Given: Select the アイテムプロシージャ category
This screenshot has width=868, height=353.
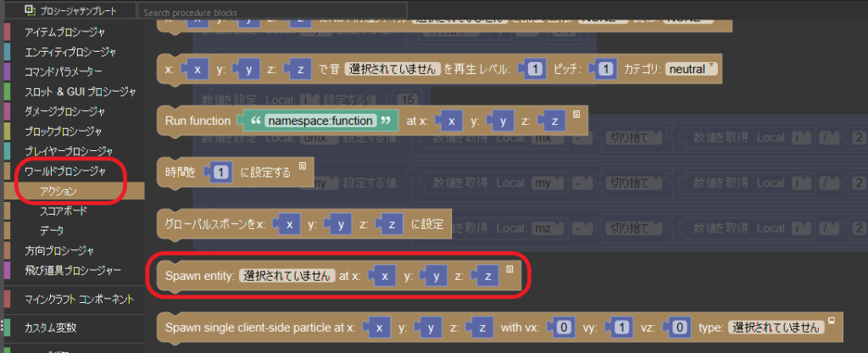Looking at the screenshot, I should point(64,32).
